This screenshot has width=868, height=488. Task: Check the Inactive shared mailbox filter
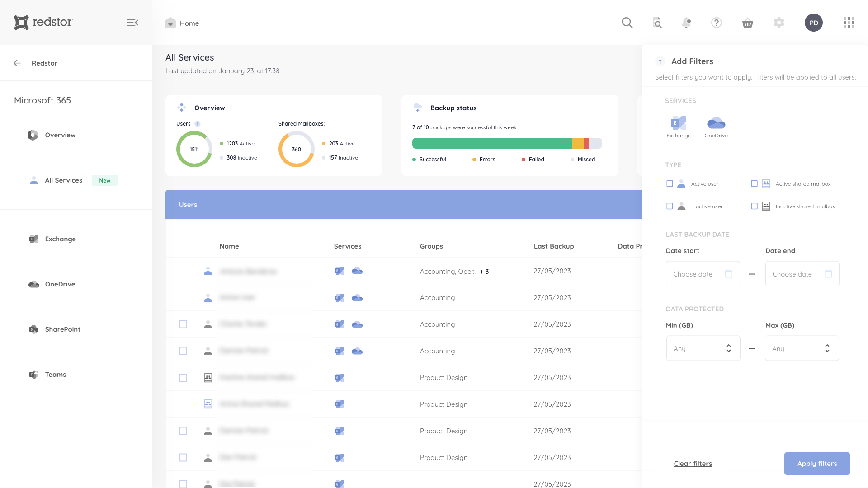coord(754,206)
